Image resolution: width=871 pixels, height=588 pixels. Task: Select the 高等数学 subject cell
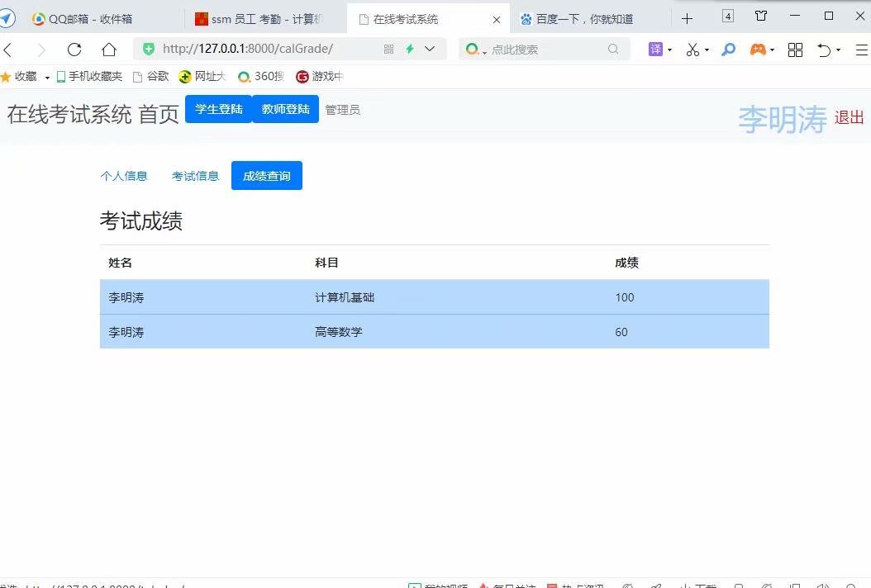point(338,332)
